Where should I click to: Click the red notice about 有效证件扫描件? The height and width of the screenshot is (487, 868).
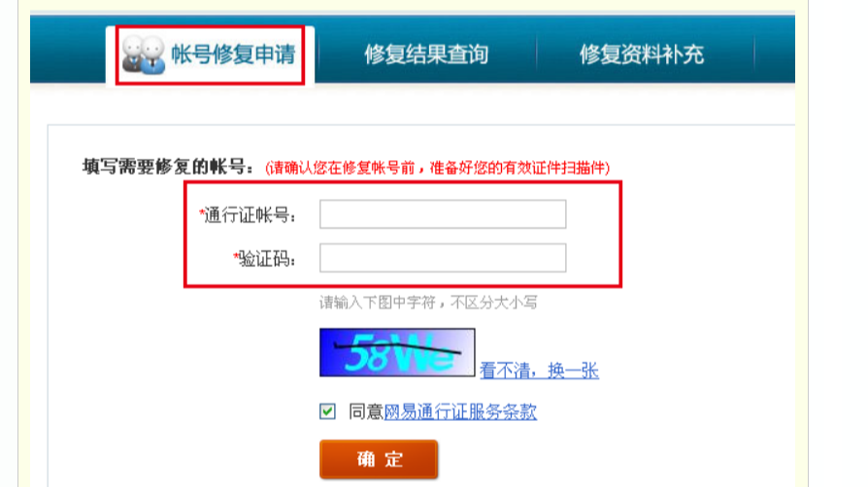(437, 168)
